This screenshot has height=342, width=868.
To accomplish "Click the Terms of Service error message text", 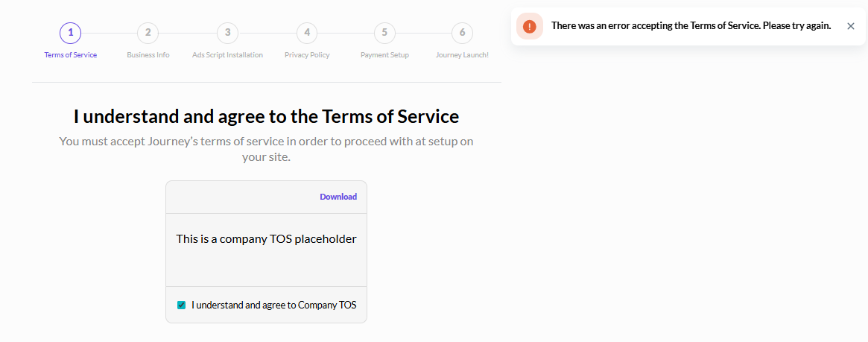I will click(x=691, y=26).
